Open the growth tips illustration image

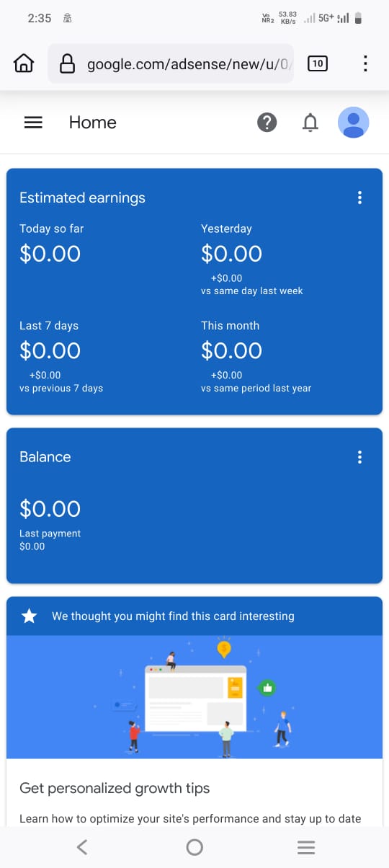tap(194, 697)
